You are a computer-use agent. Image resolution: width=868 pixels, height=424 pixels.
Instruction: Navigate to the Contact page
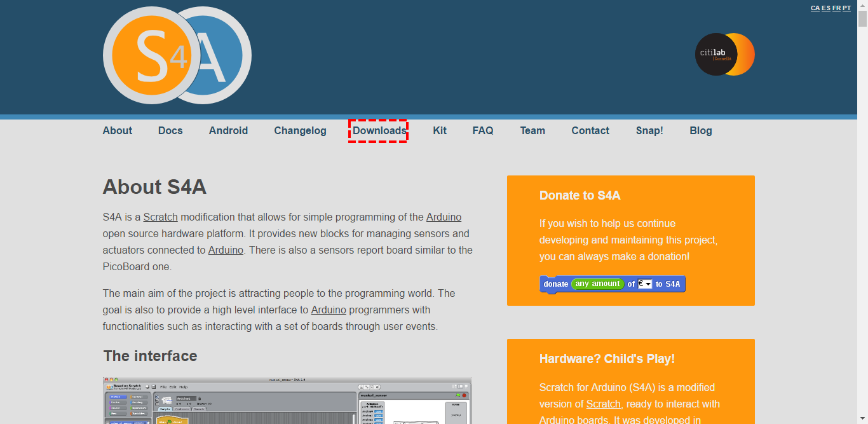point(590,130)
